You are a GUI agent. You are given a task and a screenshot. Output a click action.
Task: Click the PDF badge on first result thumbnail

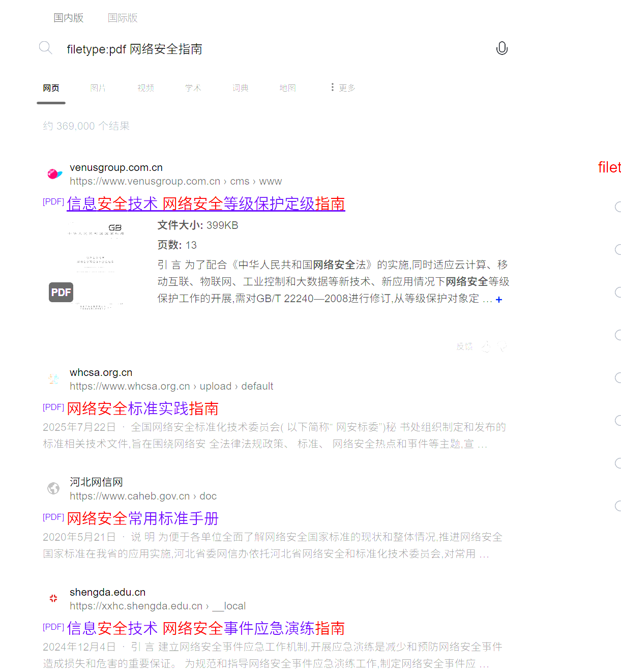[61, 292]
